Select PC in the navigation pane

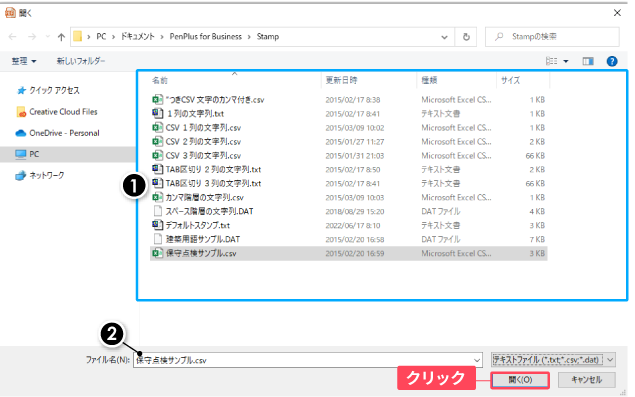pyautogui.click(x=34, y=154)
